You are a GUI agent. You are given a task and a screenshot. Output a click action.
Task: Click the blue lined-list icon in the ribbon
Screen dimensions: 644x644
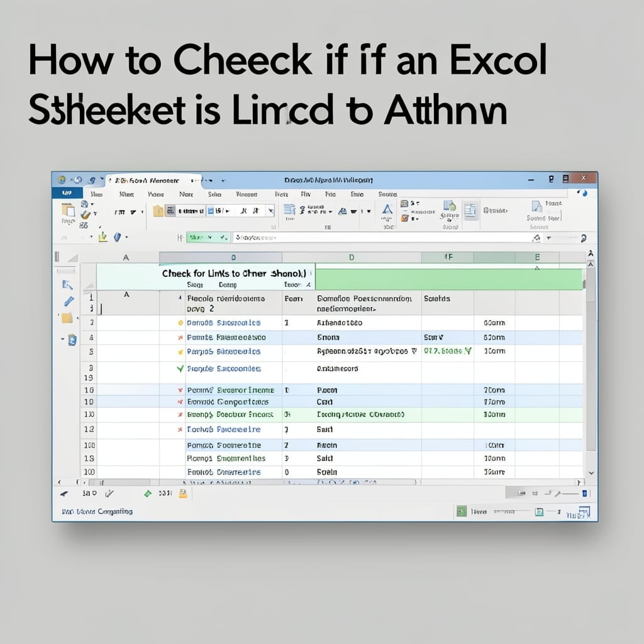(289, 210)
